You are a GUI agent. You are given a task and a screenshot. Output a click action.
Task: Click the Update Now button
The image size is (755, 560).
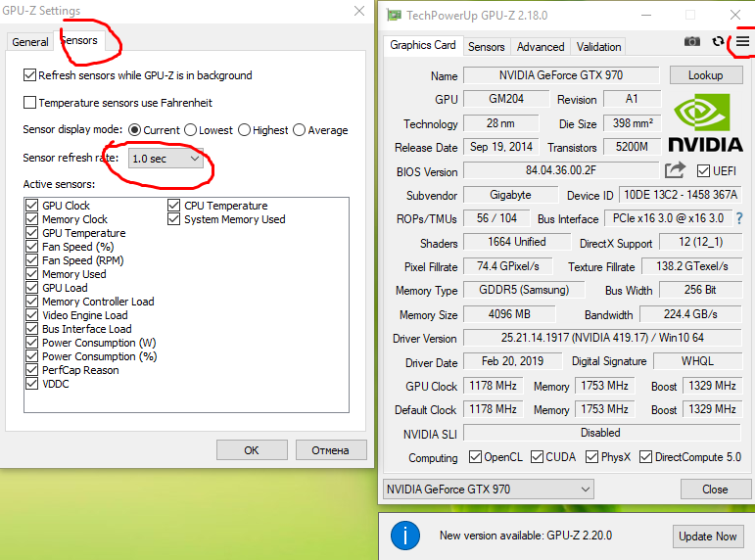(707, 536)
